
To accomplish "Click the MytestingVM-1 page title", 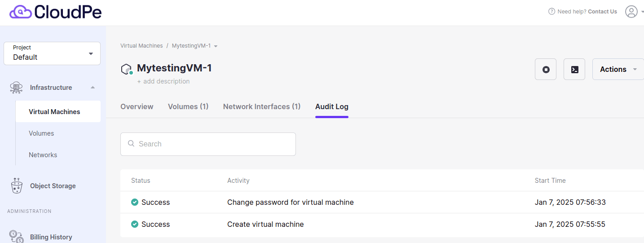I will click(x=174, y=68).
